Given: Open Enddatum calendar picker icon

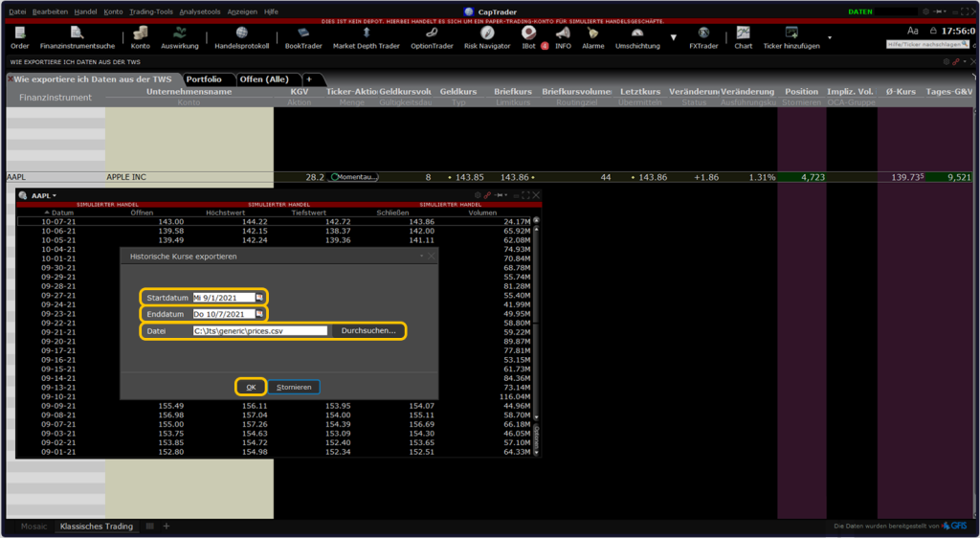Looking at the screenshot, I should point(260,314).
